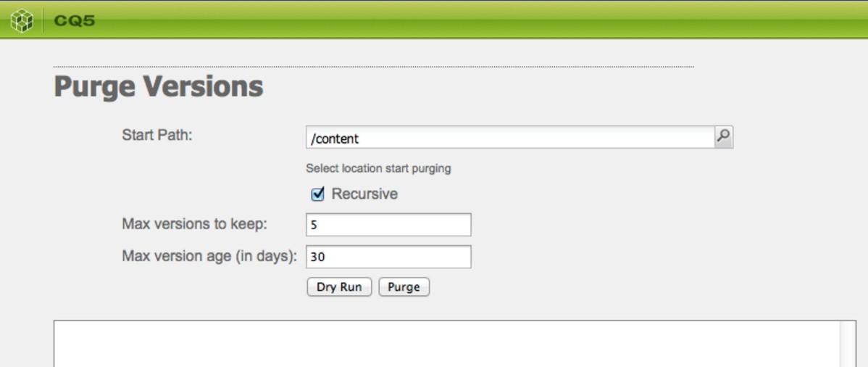Click the Start Path label
The height and width of the screenshot is (367, 868).
[157, 136]
